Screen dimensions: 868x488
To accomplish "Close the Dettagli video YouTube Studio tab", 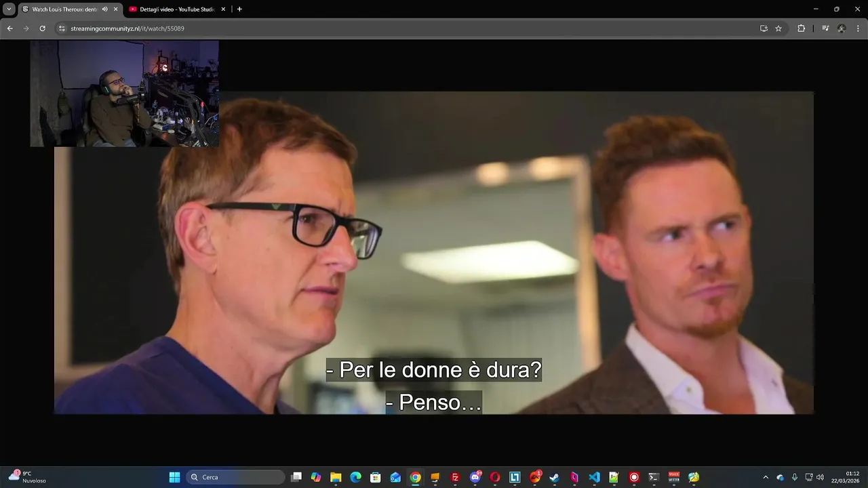I will pos(223,9).
